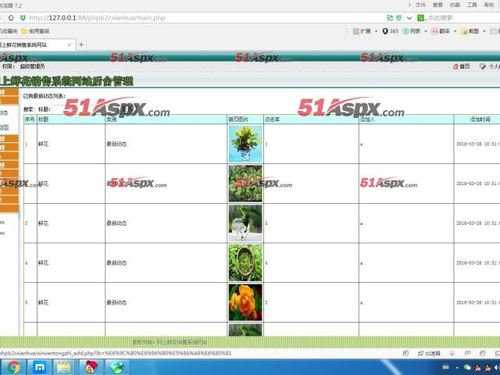The width and height of the screenshot is (500, 375).
Task: Open the Chrome icon in taskbar
Action: pos(13,367)
